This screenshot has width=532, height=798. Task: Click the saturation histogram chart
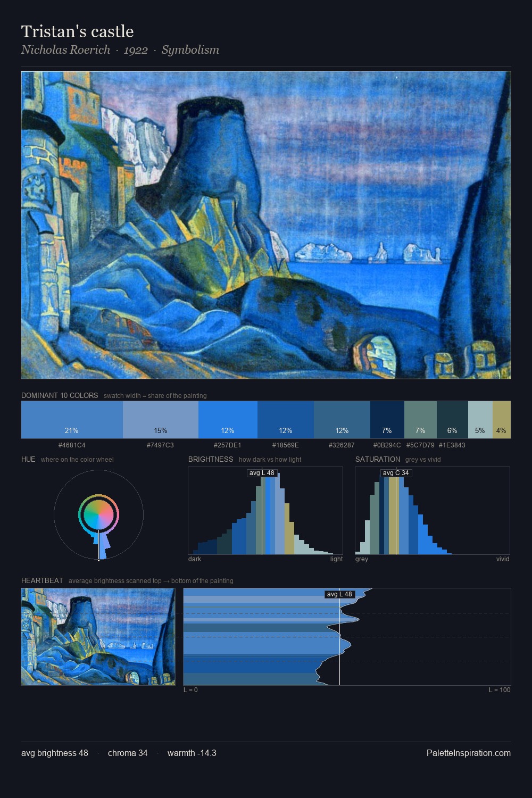pos(433,511)
